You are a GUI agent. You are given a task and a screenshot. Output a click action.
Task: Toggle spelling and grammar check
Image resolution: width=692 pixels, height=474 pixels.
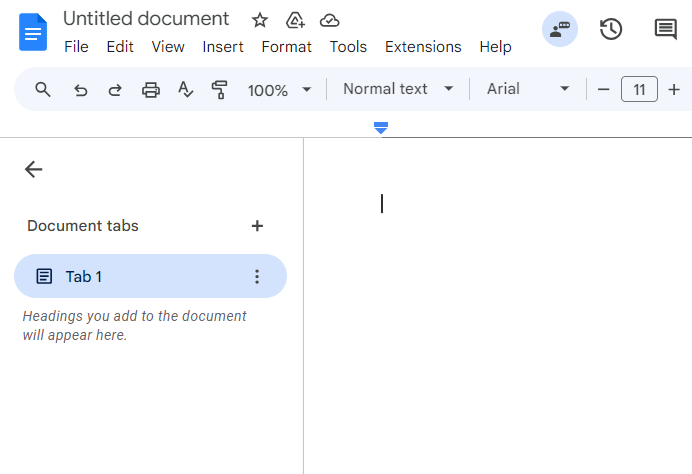[185, 90]
